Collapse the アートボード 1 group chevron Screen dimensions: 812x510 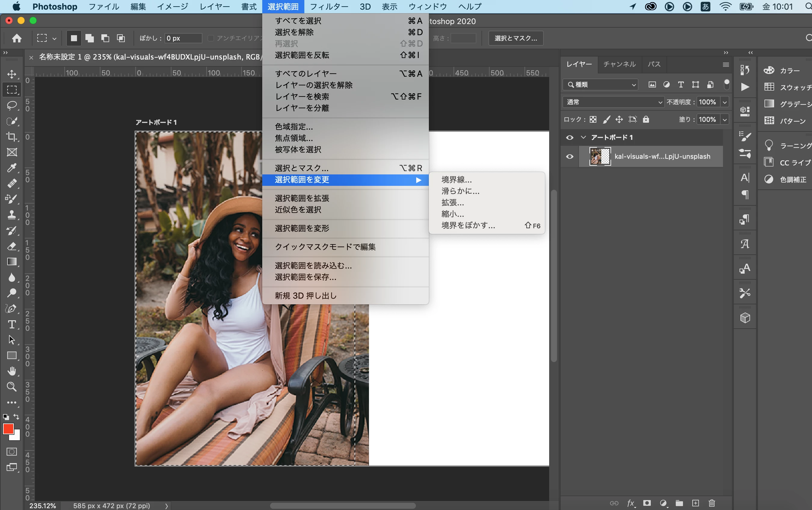pyautogui.click(x=583, y=137)
